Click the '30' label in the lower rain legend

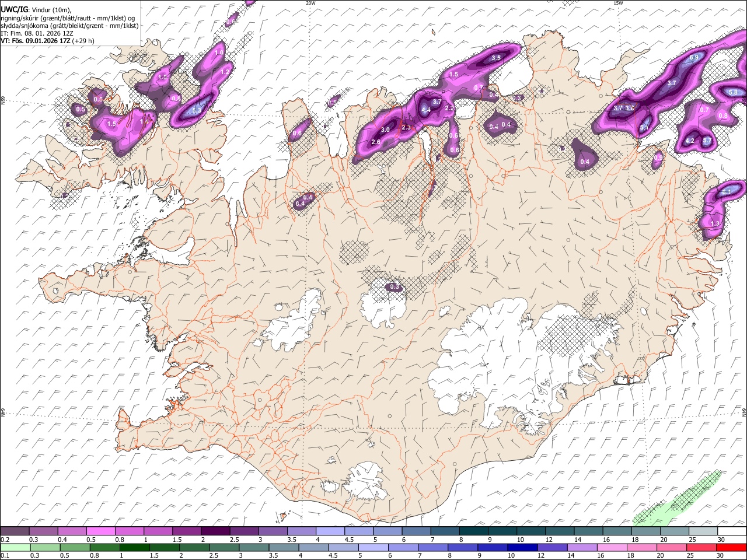point(721,555)
